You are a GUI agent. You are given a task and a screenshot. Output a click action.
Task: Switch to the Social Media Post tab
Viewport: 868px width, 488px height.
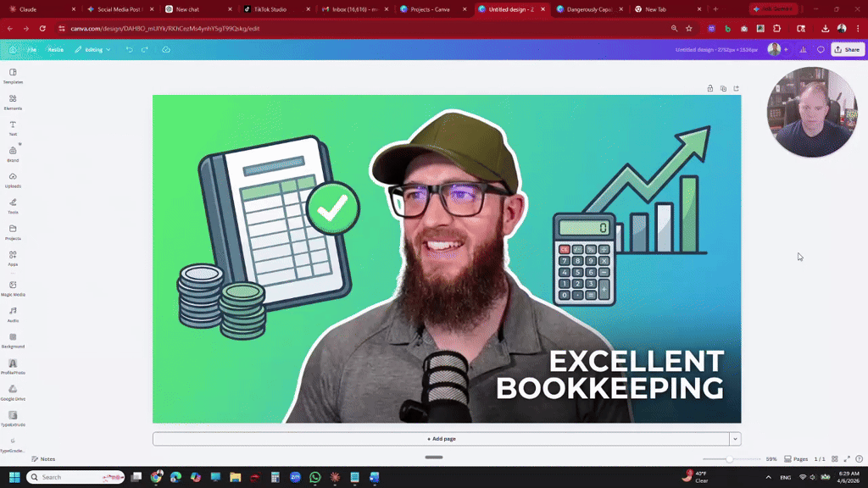(x=120, y=9)
